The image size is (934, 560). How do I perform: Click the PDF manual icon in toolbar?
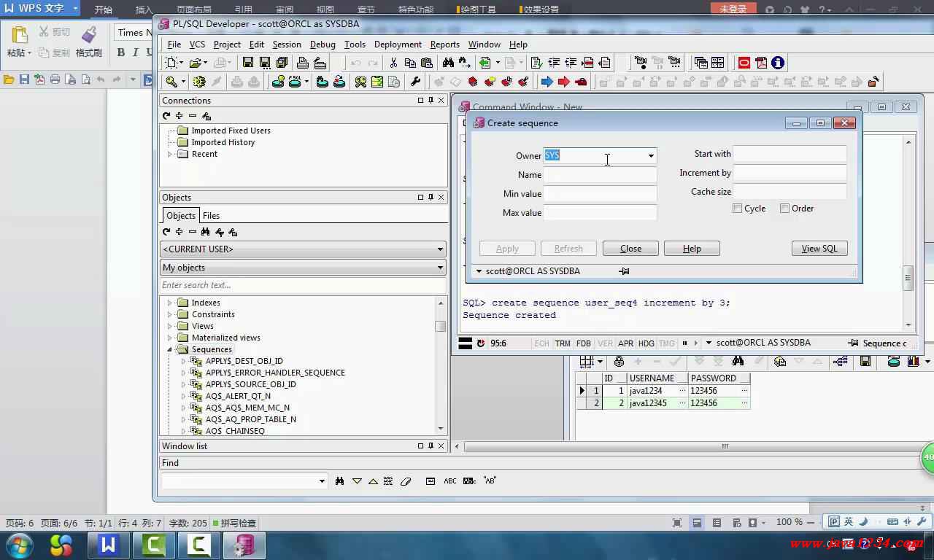[761, 63]
